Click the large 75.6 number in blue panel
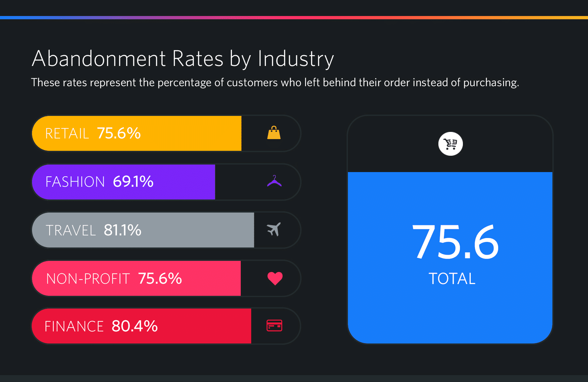Image resolution: width=588 pixels, height=382 pixels. pyautogui.click(x=455, y=242)
